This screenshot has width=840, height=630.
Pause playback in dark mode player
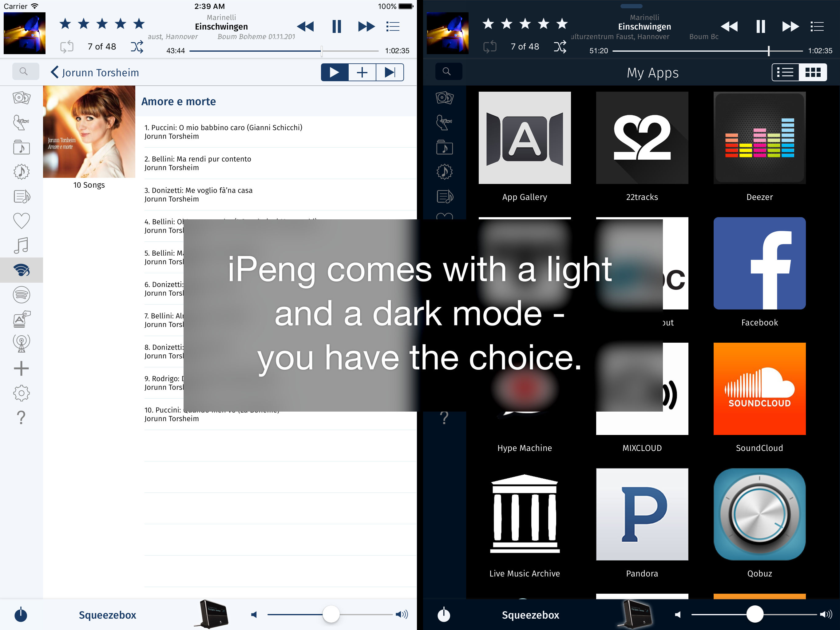760,26
